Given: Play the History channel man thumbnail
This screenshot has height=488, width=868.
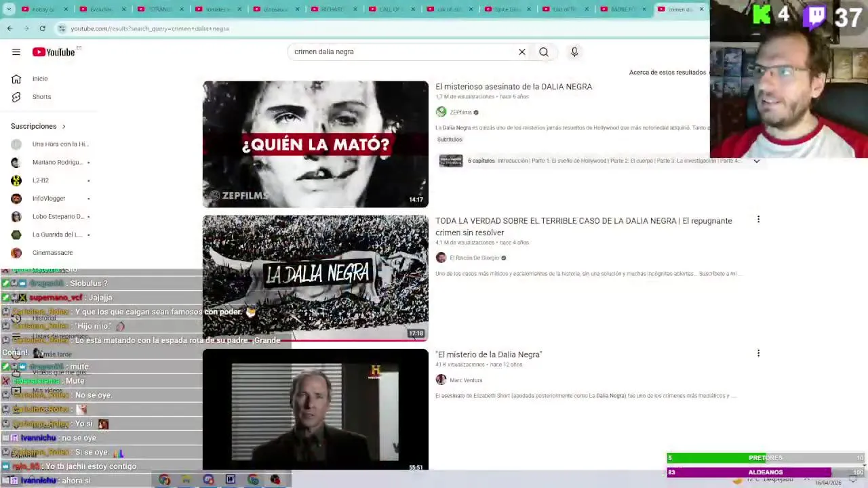Looking at the screenshot, I should (315, 410).
